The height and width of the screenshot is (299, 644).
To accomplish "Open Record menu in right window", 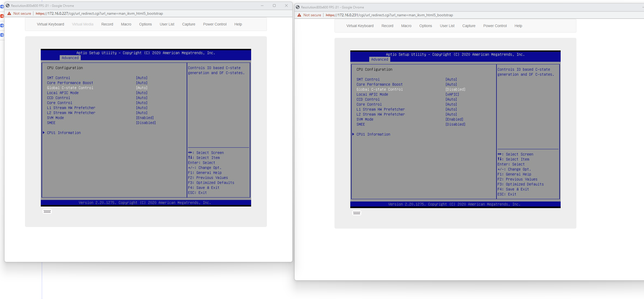I will click(x=387, y=26).
